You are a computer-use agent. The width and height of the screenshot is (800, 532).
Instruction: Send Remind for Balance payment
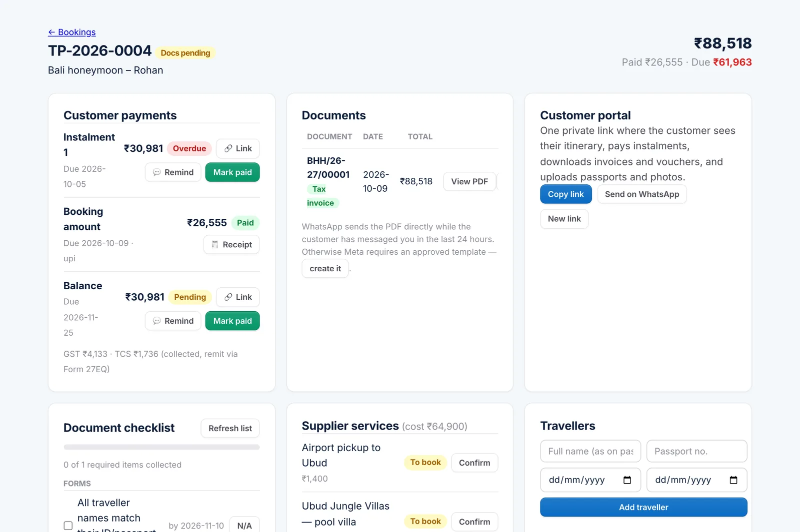(x=173, y=321)
